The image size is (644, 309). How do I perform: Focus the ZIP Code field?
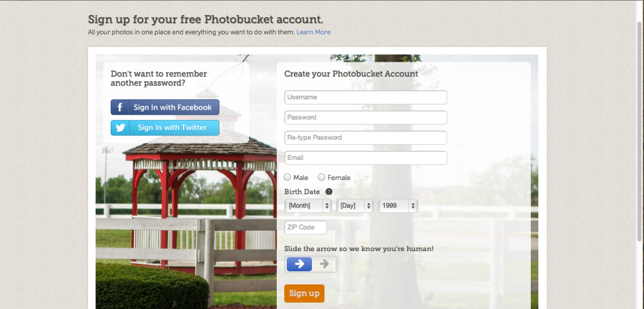click(306, 227)
